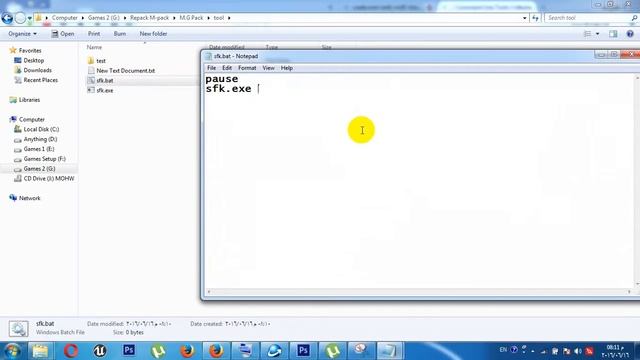Select Network in the navigation pane
This screenshot has width=640, height=360.
click(29, 198)
